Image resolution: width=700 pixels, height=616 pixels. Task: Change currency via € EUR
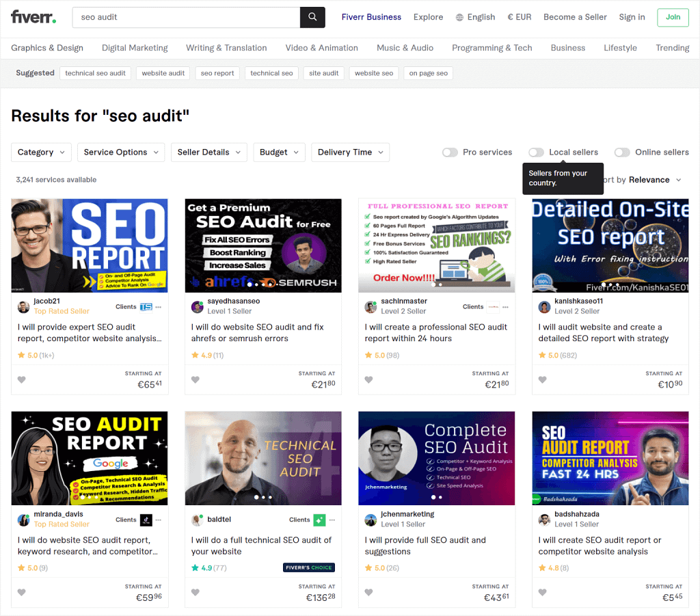point(520,17)
